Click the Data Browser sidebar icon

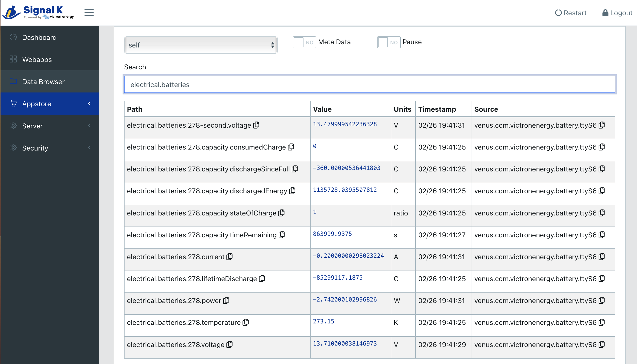point(13,81)
